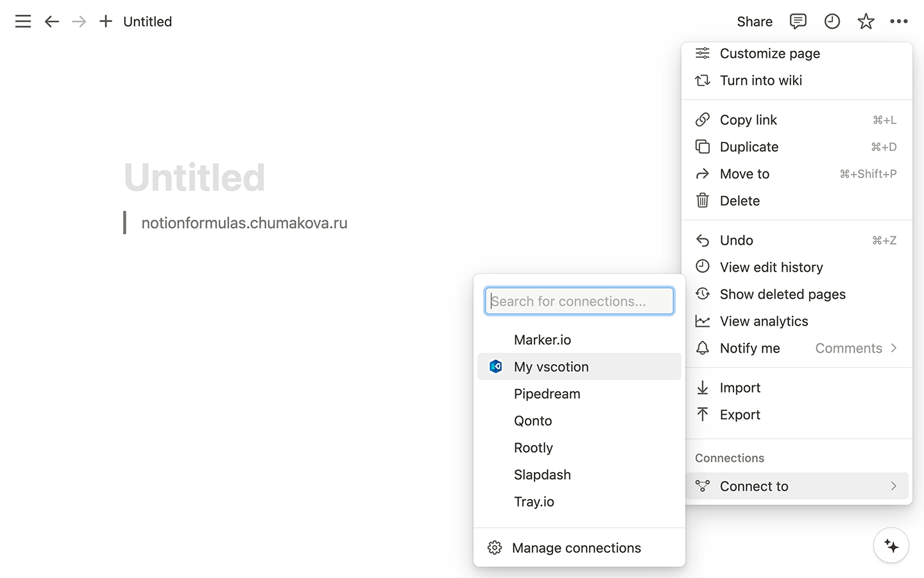Click the Untitled breadcrumb title
Viewport: 924px width, 578px height.
pos(148,22)
